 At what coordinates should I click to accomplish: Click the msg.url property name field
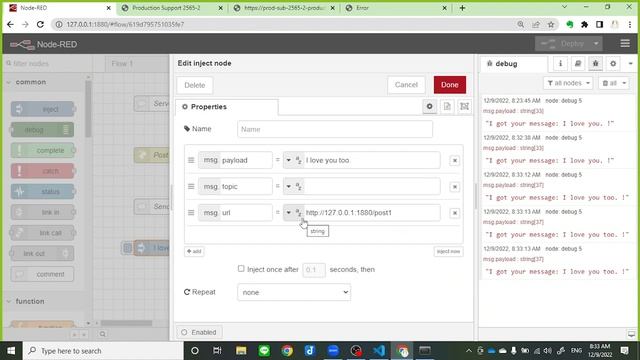[235, 213]
